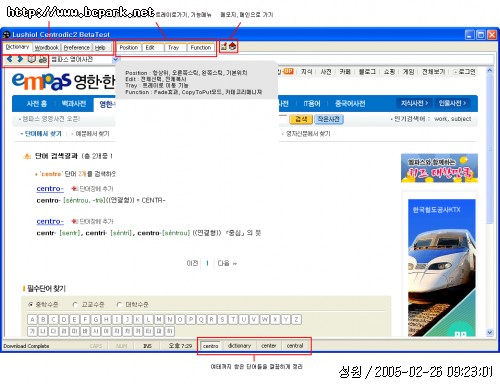Click the red house home icon
The image size is (500, 384).
click(x=232, y=46)
